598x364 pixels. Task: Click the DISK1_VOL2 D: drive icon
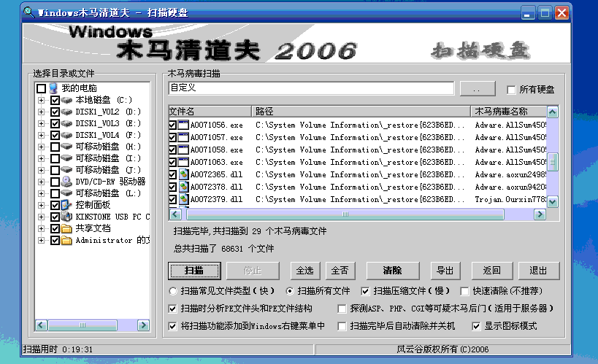click(66, 112)
